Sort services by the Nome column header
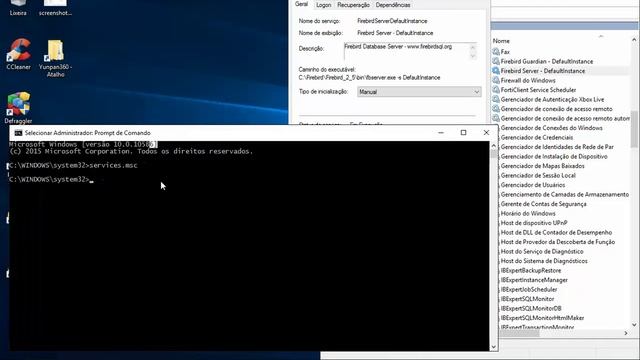Image resolution: width=640 pixels, height=360 pixels. (501, 41)
